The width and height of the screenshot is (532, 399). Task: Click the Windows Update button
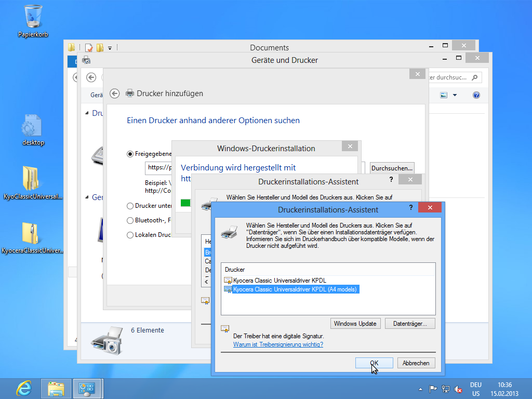click(355, 324)
